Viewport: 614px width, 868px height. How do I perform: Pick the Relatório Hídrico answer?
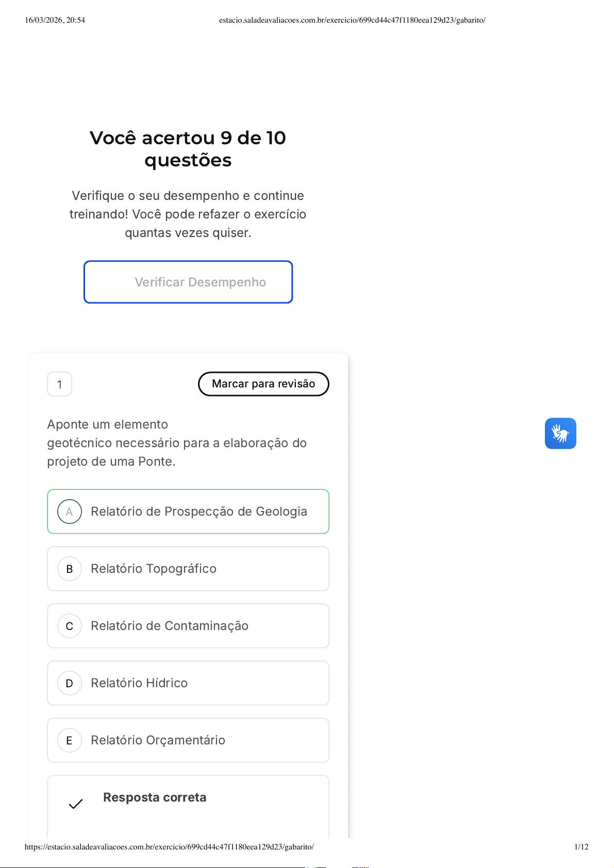(139, 683)
